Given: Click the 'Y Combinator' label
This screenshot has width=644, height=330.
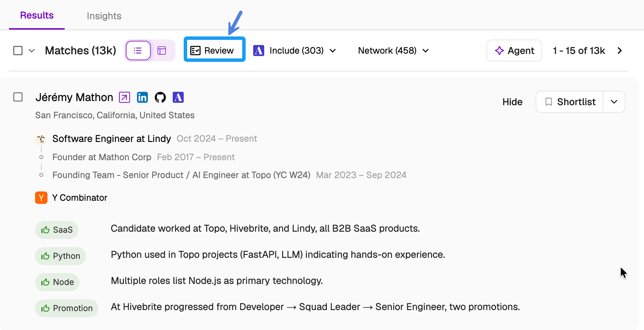Looking at the screenshot, I should (80, 198).
